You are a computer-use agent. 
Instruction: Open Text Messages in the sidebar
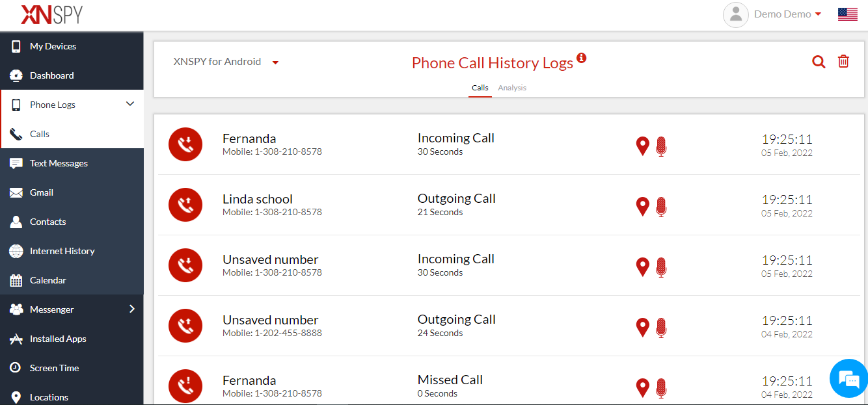59,163
